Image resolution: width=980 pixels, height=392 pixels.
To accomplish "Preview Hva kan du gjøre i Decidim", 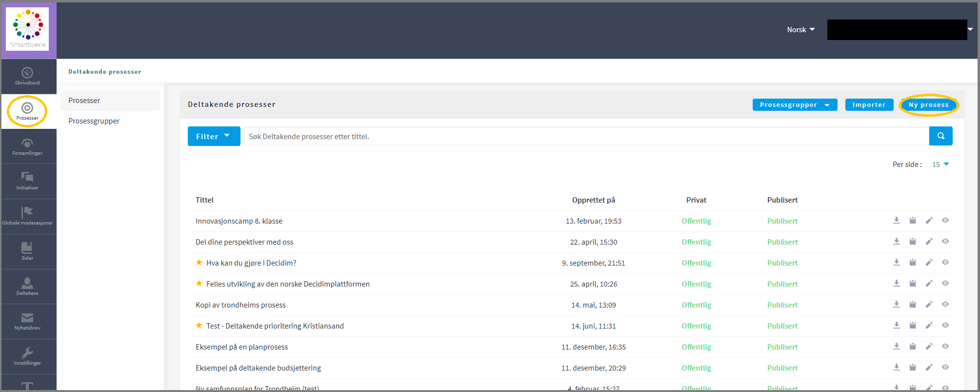I will tap(945, 263).
